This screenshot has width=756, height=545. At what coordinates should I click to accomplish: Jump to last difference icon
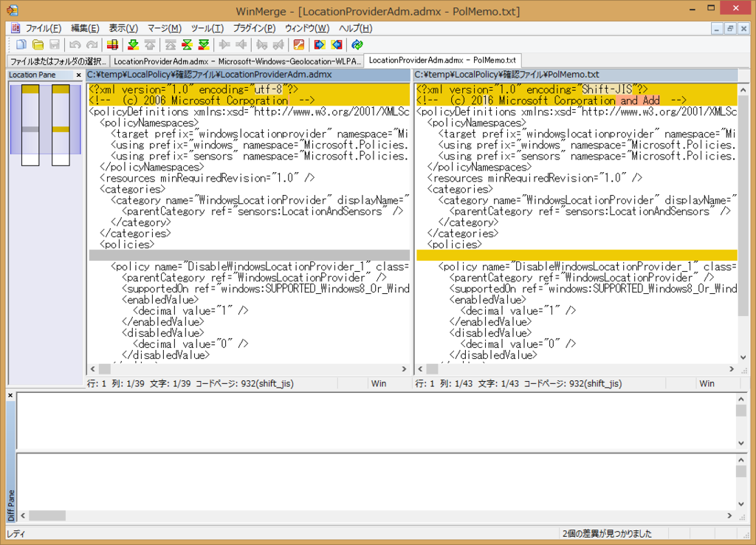click(204, 45)
